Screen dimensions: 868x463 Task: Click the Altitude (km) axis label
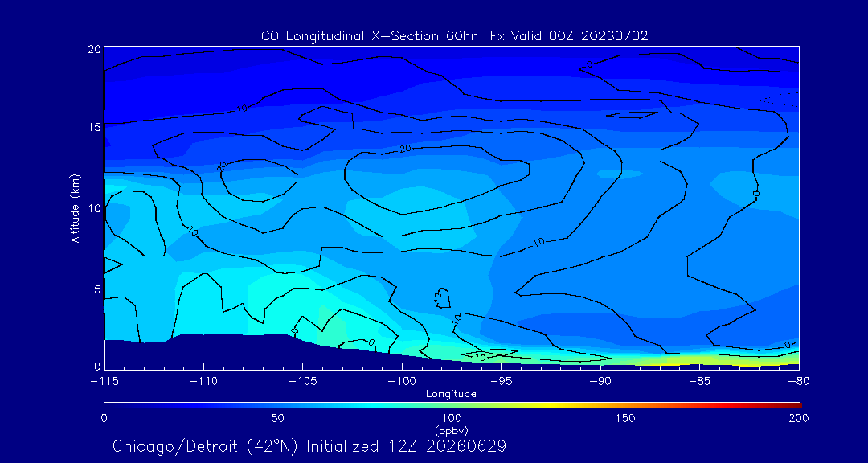click(76, 207)
